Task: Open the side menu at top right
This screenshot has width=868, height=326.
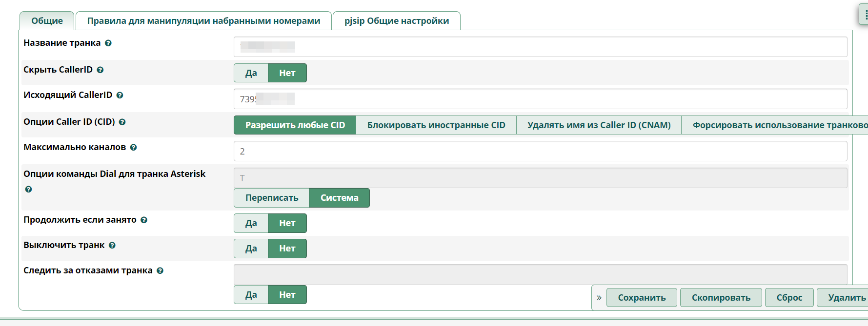Action: [x=864, y=15]
